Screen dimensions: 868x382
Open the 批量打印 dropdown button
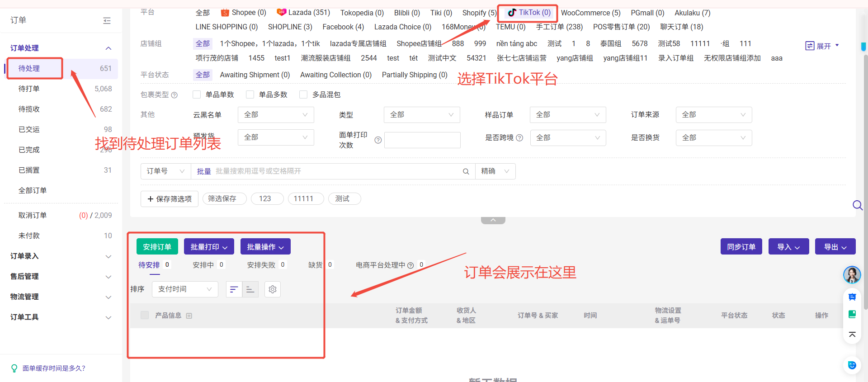tap(209, 247)
